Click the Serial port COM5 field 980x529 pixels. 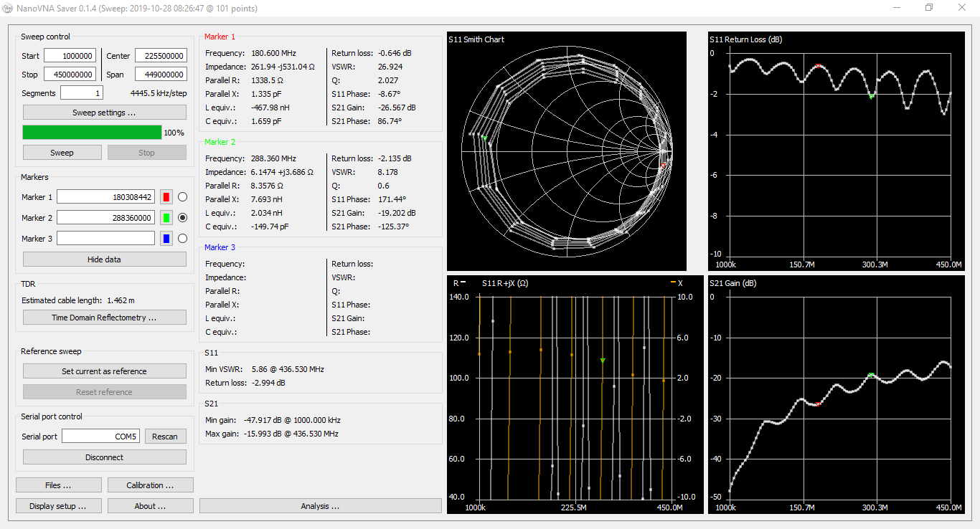(x=100, y=437)
